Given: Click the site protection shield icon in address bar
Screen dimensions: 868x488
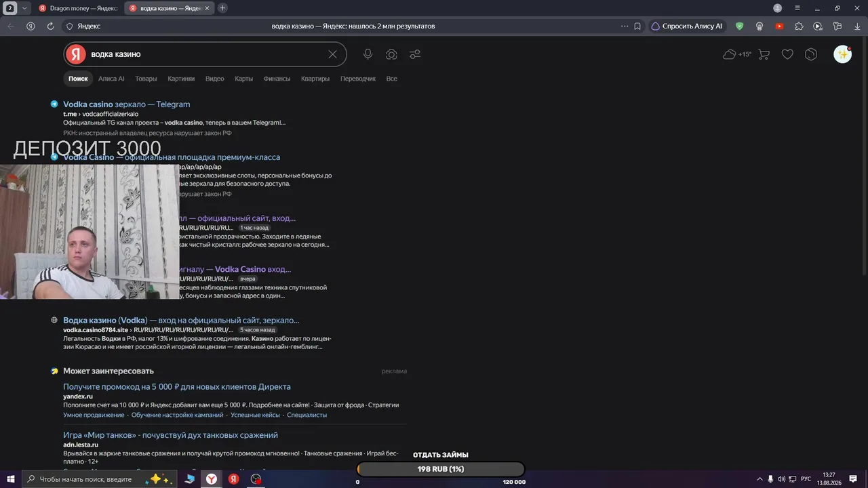Looking at the screenshot, I should [69, 26].
